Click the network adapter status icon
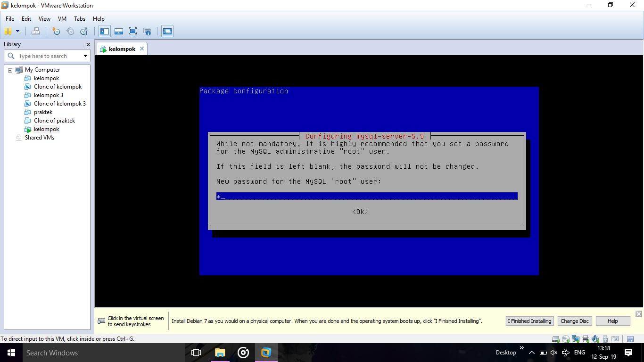 (576, 339)
